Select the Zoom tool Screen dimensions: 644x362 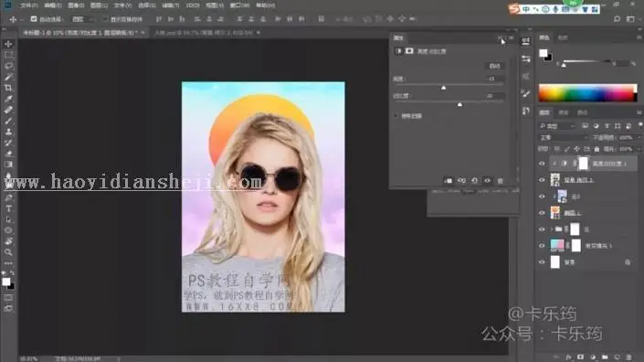click(x=8, y=252)
